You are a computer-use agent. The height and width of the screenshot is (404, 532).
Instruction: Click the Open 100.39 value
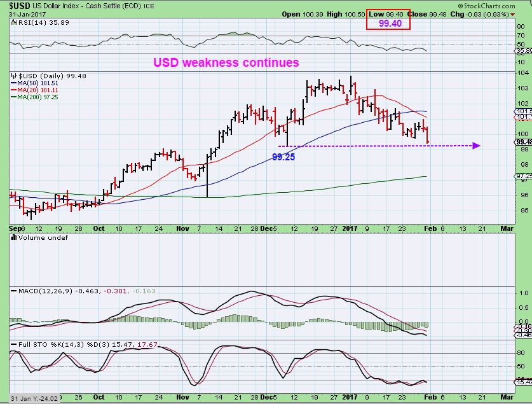(x=303, y=14)
